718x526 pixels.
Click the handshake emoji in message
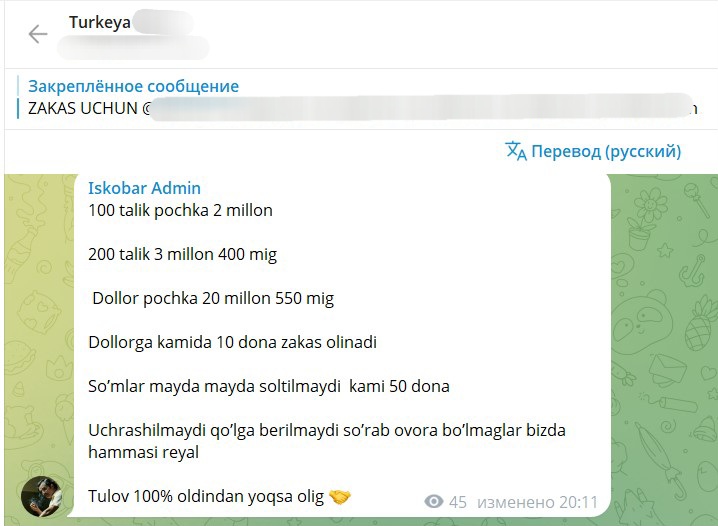point(340,497)
